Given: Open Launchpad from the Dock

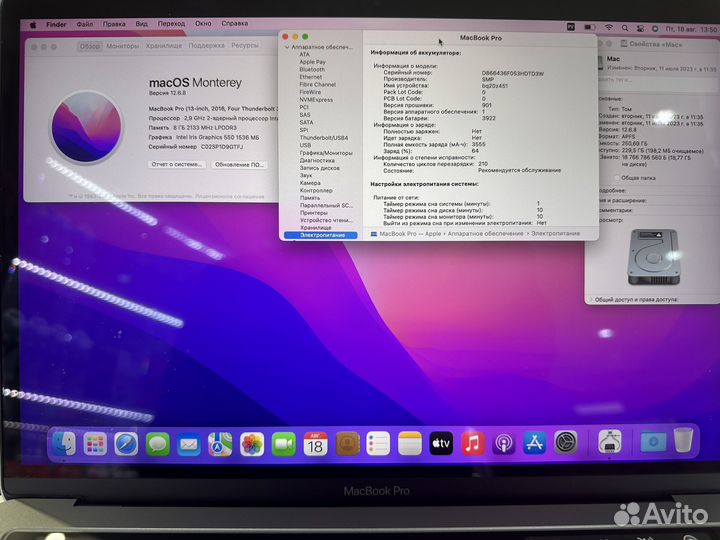Looking at the screenshot, I should click(95, 444).
